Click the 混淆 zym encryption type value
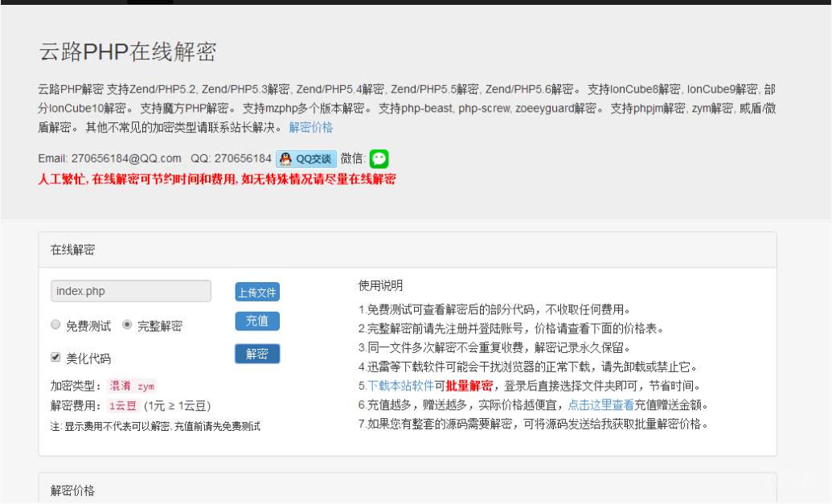 (132, 386)
